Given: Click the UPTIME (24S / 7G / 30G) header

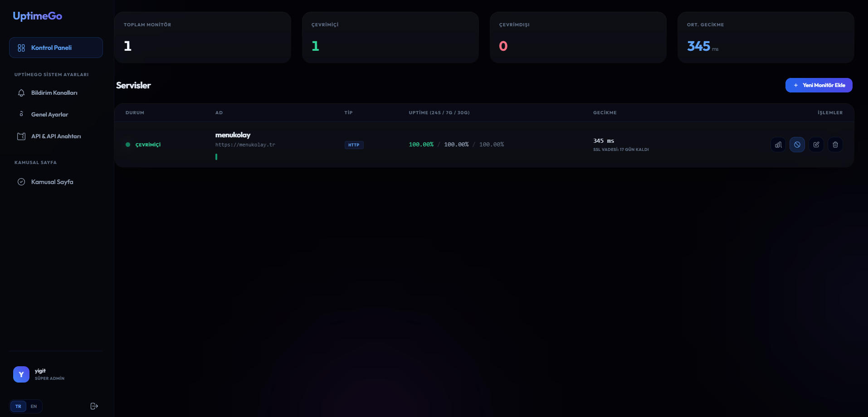Looking at the screenshot, I should pyautogui.click(x=439, y=113).
